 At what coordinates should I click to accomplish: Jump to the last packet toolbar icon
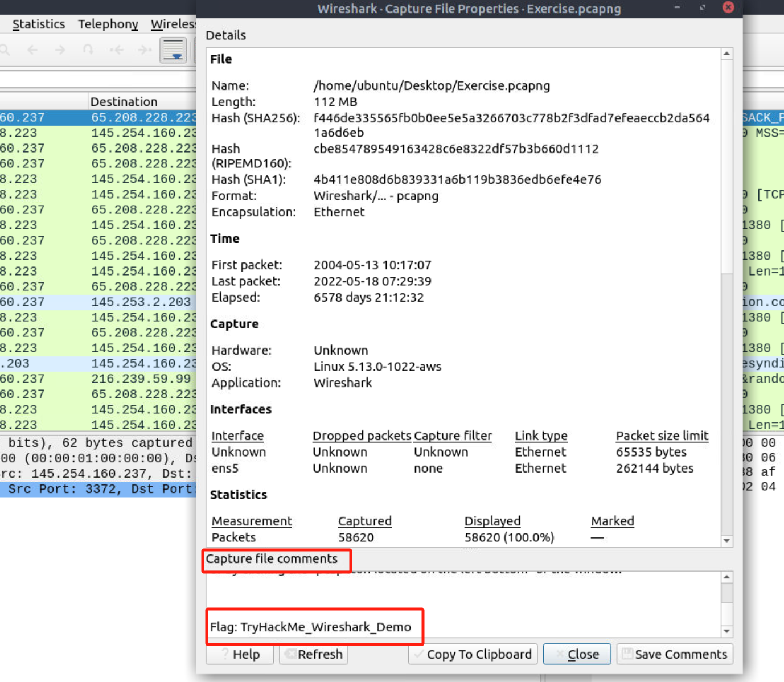coord(145,50)
